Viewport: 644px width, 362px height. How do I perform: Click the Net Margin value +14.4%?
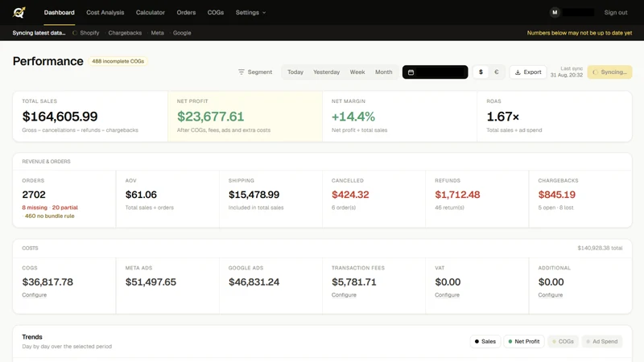coord(353,117)
